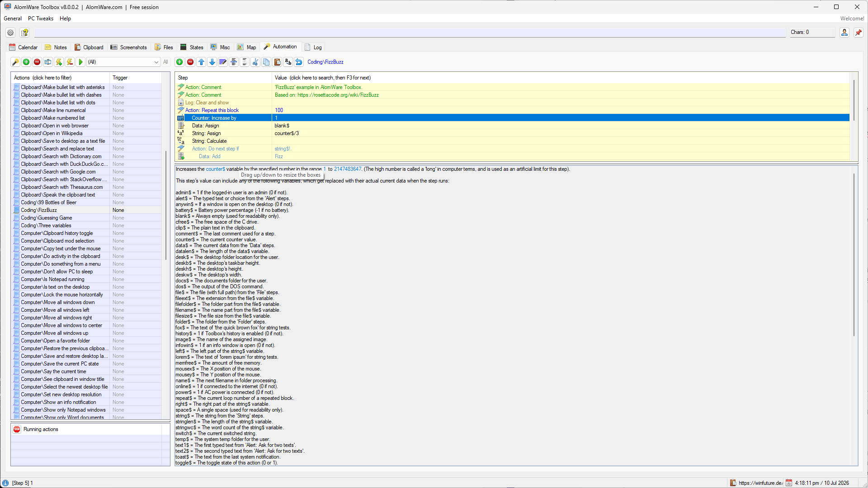Click the top text input bar
868x488 pixels.
(x=410, y=33)
